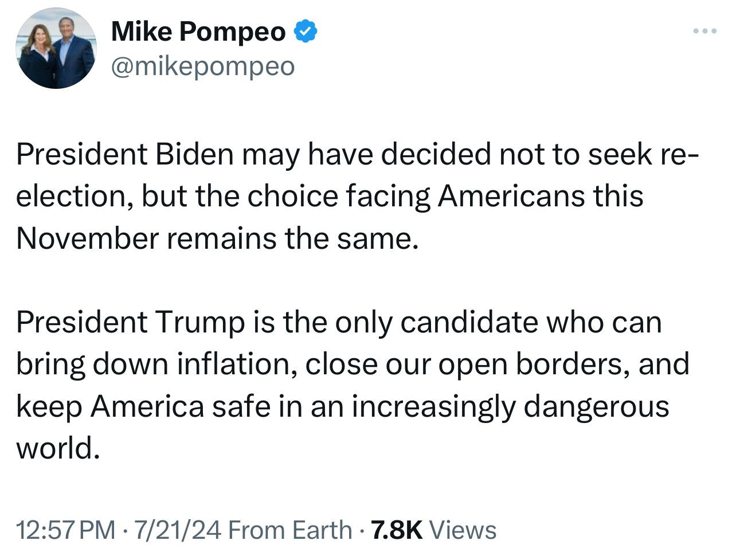Click the Views label

(x=463, y=530)
